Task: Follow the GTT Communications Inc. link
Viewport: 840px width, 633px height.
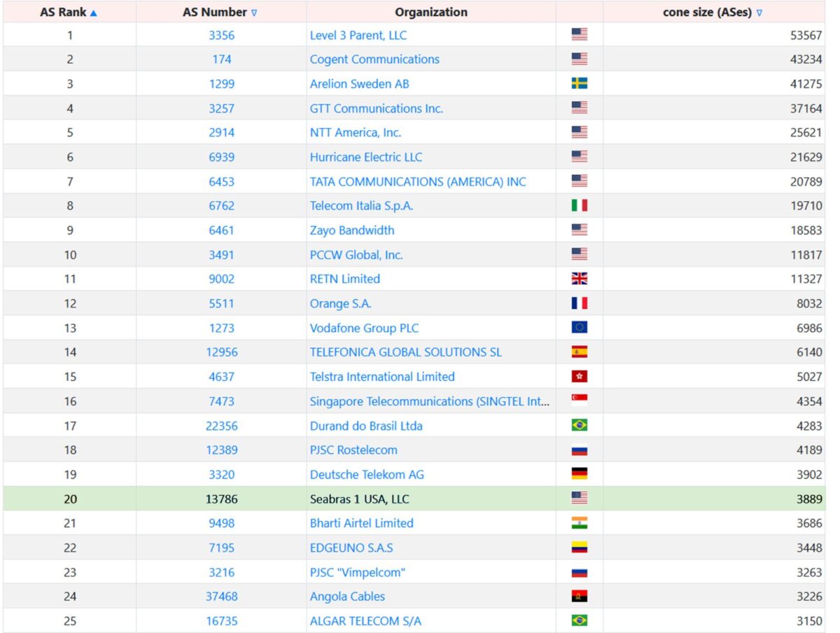Action: (x=377, y=109)
